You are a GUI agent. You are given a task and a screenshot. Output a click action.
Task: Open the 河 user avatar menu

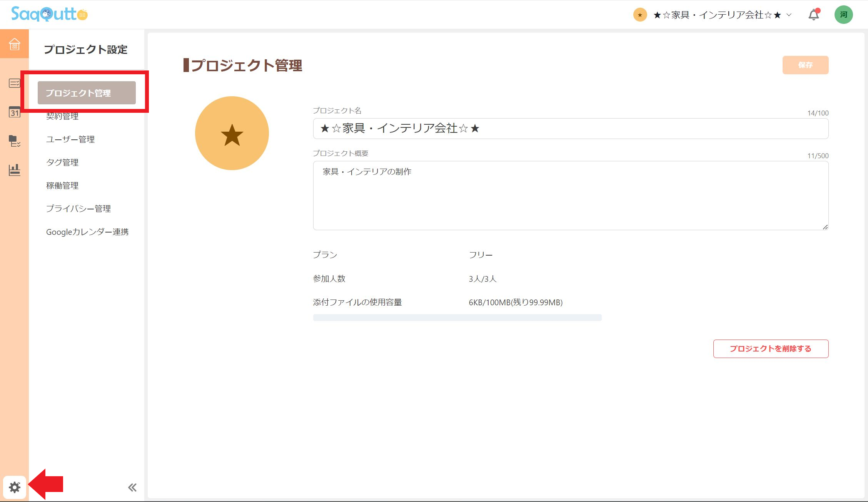click(x=843, y=14)
